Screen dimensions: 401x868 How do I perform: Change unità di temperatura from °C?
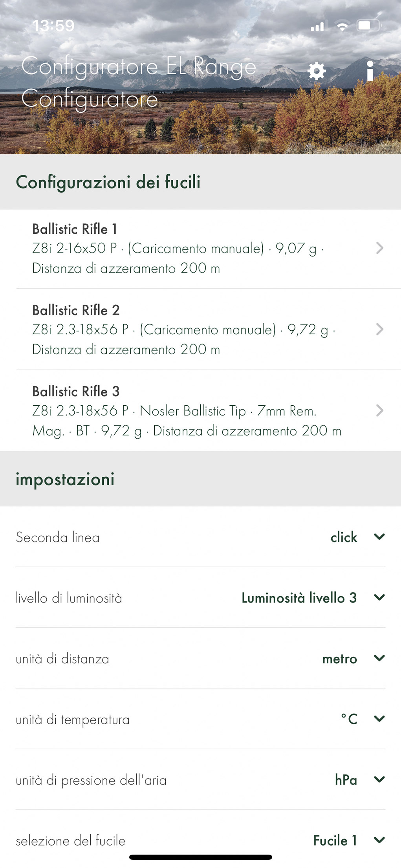[379, 719]
